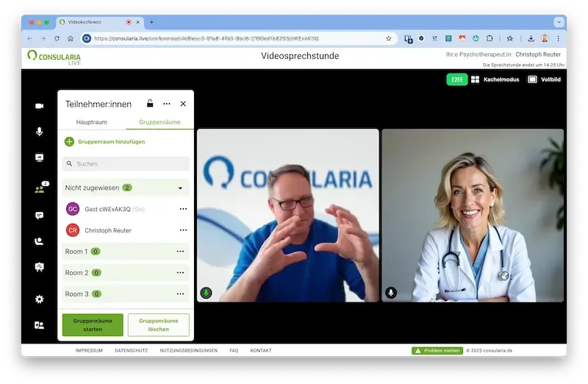588x384 pixels.
Task: Open the Impressum footer link
Action: pos(89,351)
